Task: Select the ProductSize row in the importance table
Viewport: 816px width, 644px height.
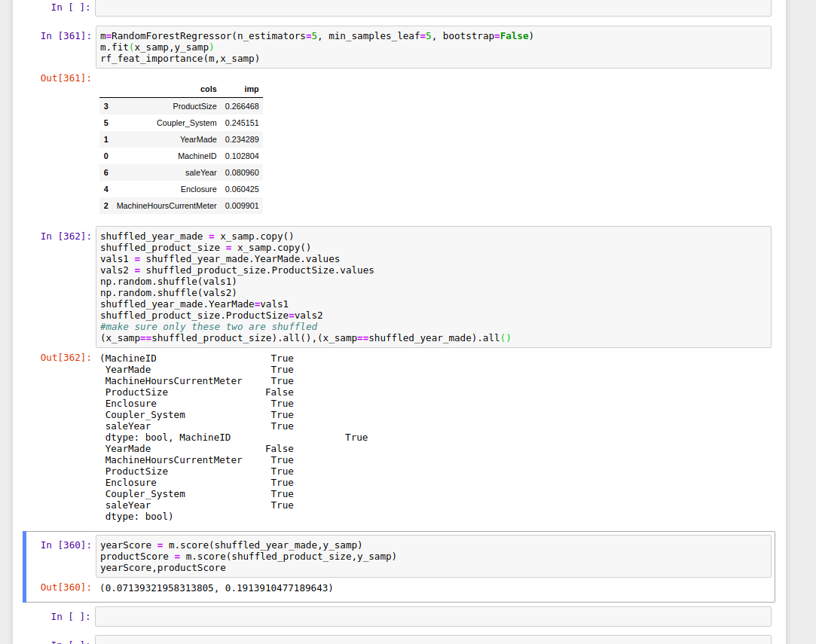Action: coord(181,106)
